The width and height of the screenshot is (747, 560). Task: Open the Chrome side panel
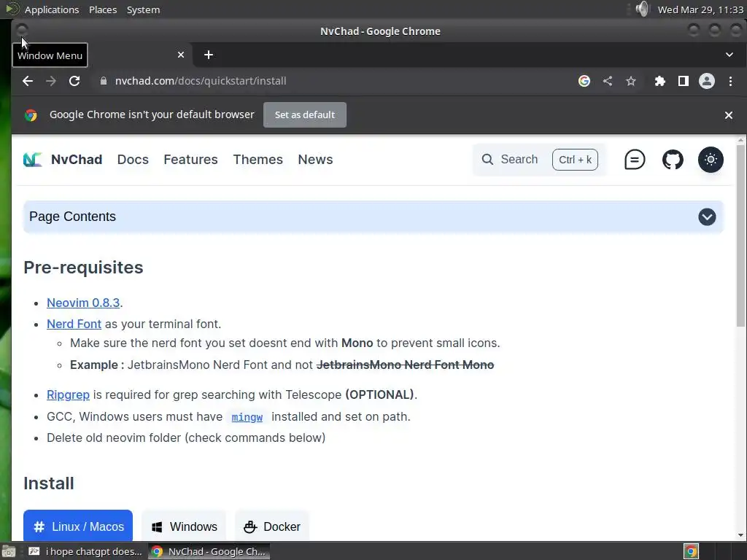[x=683, y=81]
